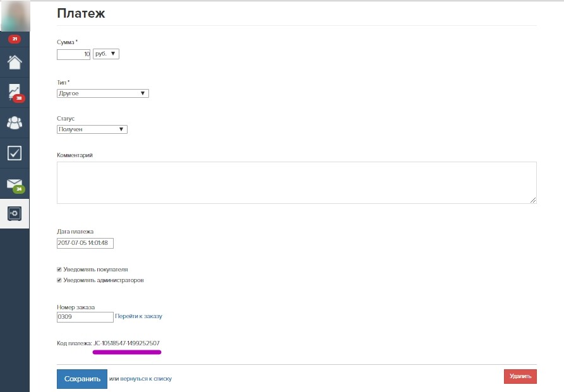564x392 pixels.
Task: Click the red 21 notifications badge
Action: (x=15, y=39)
